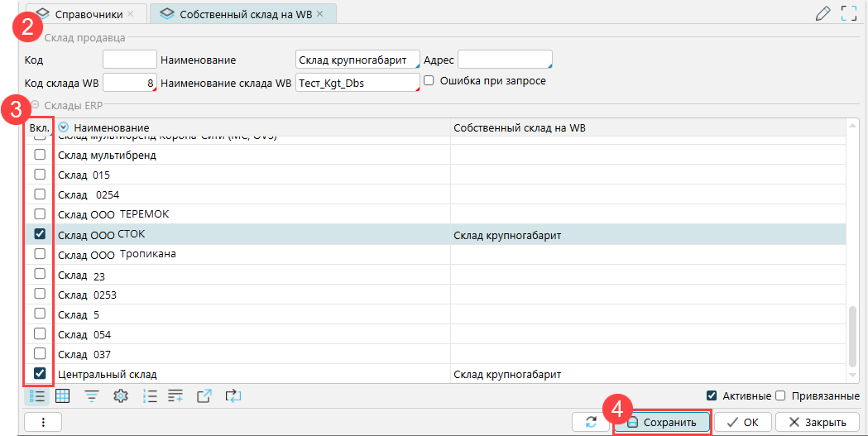Toggle the Привязанные checkbox
Viewport: 868px width, 436px height.
[779, 395]
